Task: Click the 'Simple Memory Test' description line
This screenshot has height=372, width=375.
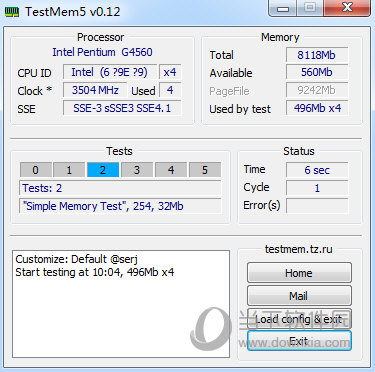Action: [x=120, y=206]
